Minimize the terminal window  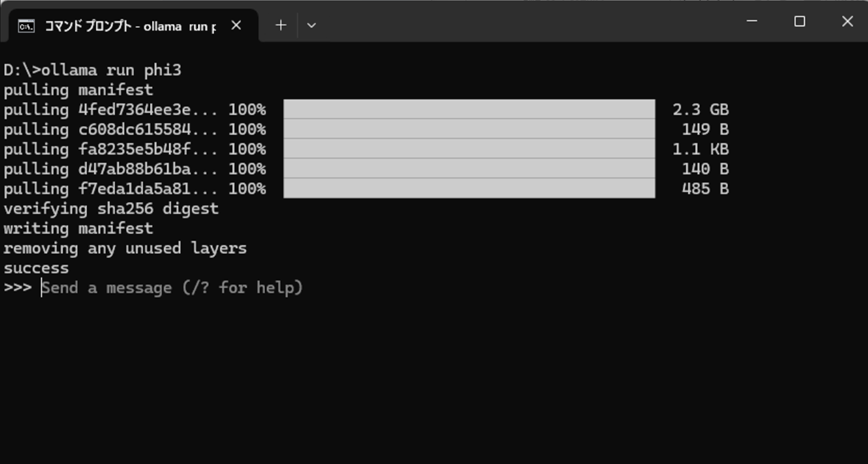(x=751, y=21)
